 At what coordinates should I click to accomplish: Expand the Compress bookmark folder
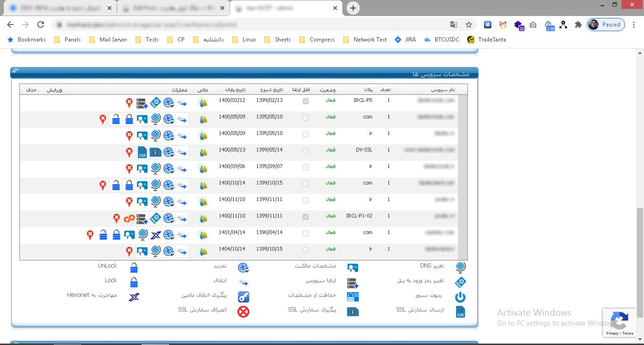[x=317, y=40]
